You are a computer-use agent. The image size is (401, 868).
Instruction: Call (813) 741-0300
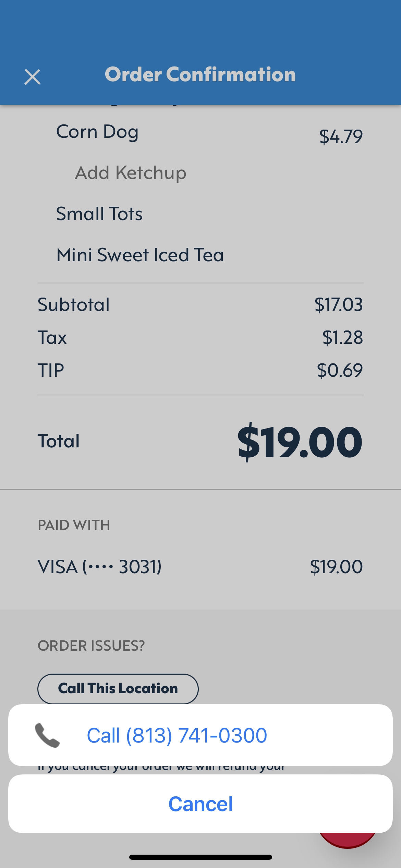(177, 735)
